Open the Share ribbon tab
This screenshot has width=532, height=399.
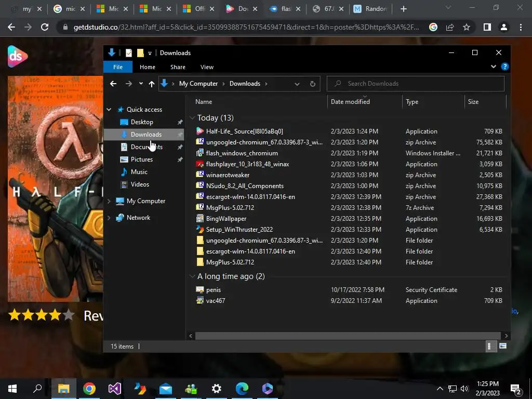(x=178, y=67)
